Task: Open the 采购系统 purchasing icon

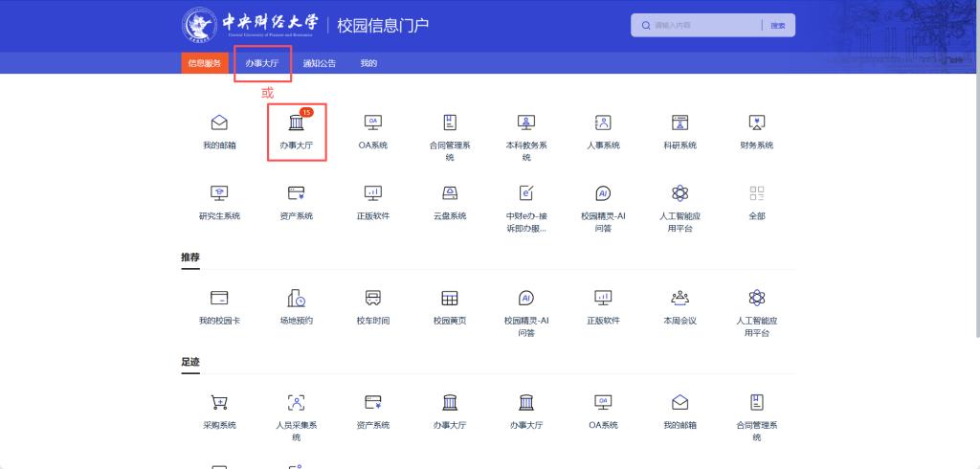Action: [219, 403]
